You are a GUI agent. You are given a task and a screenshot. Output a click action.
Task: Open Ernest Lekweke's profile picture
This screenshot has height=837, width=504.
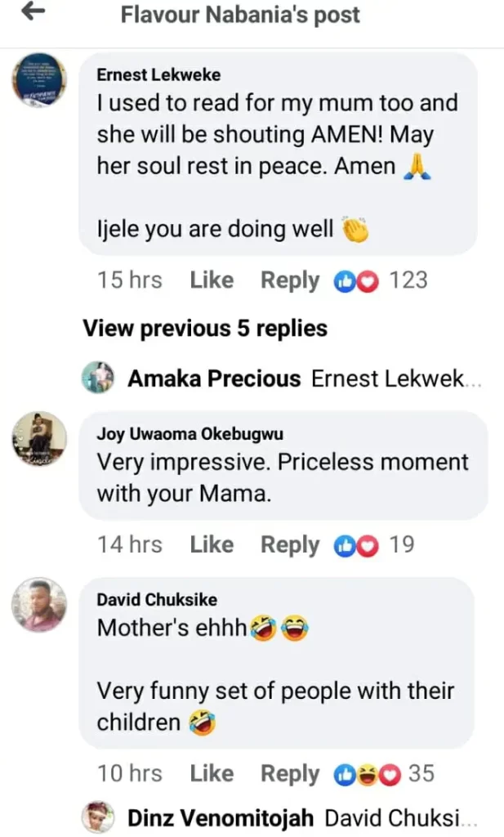[39, 80]
